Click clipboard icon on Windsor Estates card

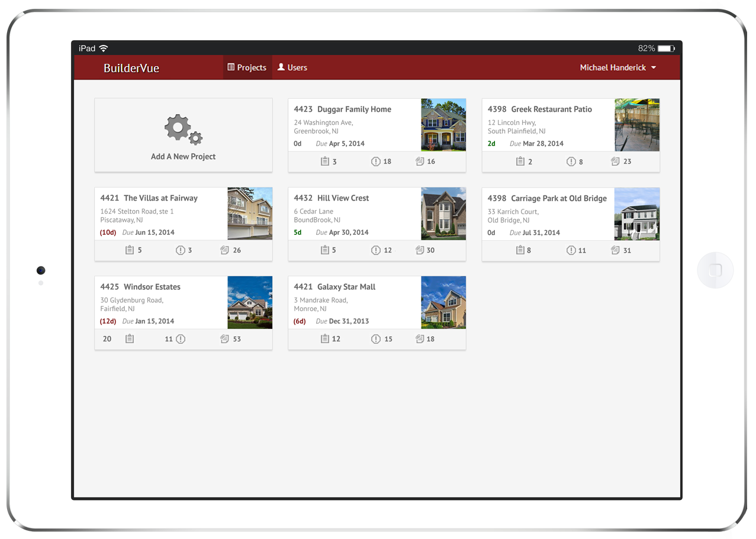pos(130,338)
